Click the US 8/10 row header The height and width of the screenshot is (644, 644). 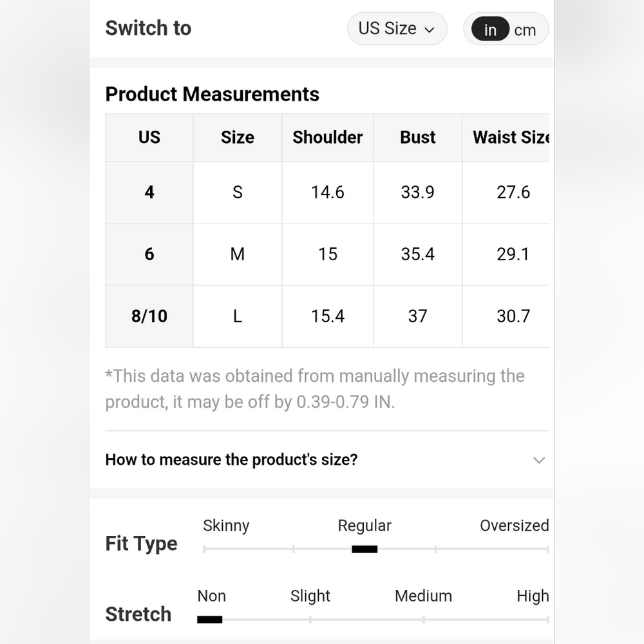click(149, 316)
